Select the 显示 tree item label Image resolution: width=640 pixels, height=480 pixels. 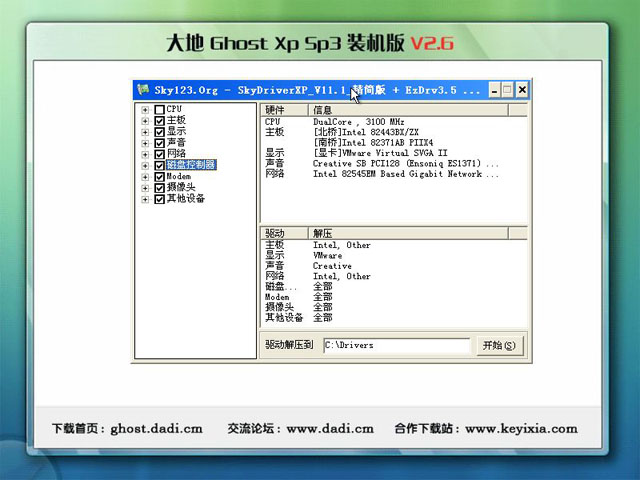point(176,131)
